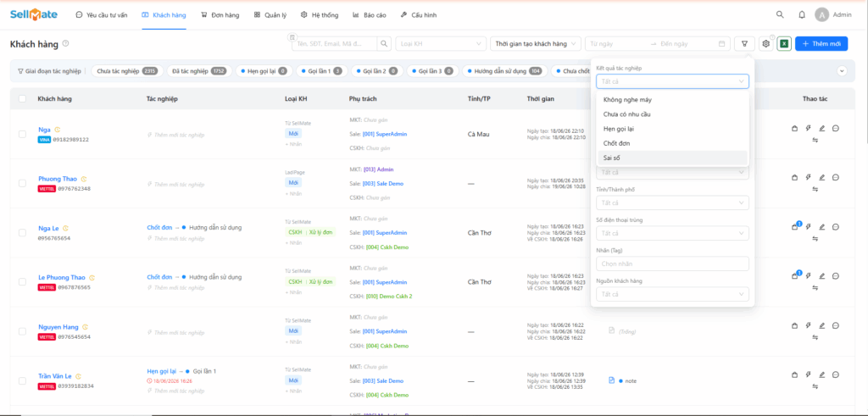This screenshot has width=868, height=416.
Task: Open the message icon for Nga
Action: coord(836,128)
